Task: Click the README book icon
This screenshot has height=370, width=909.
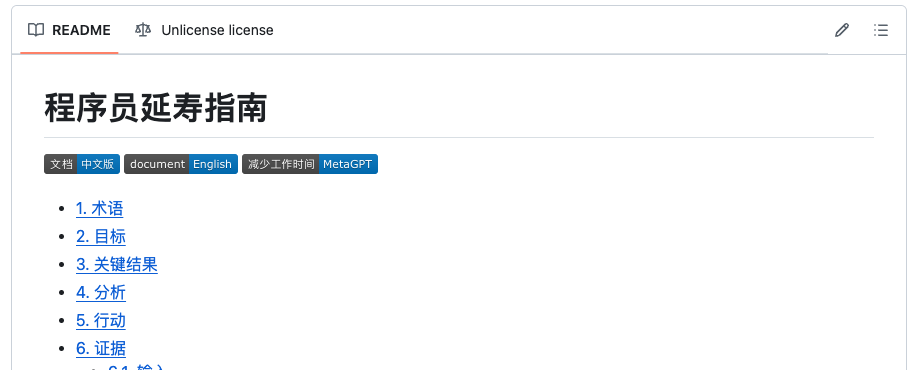Action: (x=36, y=30)
